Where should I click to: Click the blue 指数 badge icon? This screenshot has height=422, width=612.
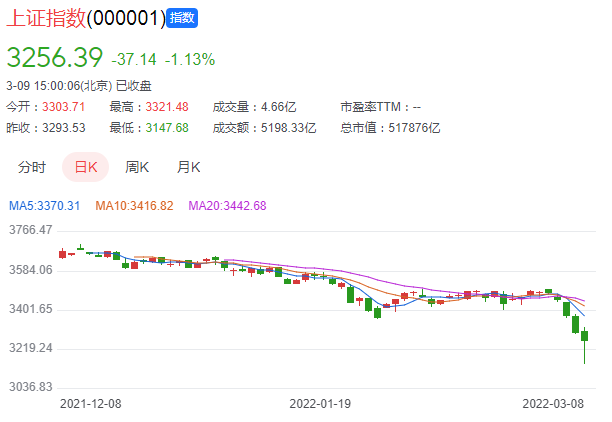[x=182, y=18]
